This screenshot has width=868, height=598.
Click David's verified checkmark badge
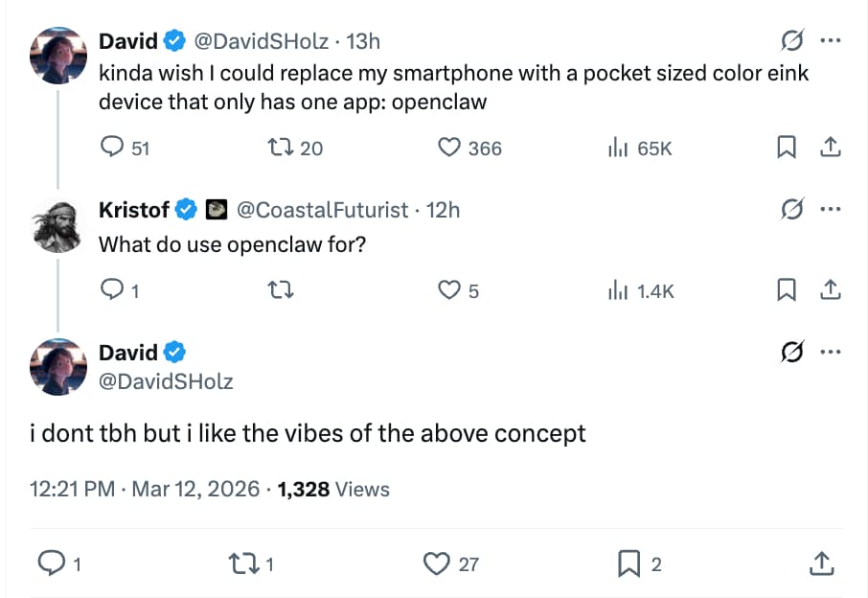coord(172,41)
